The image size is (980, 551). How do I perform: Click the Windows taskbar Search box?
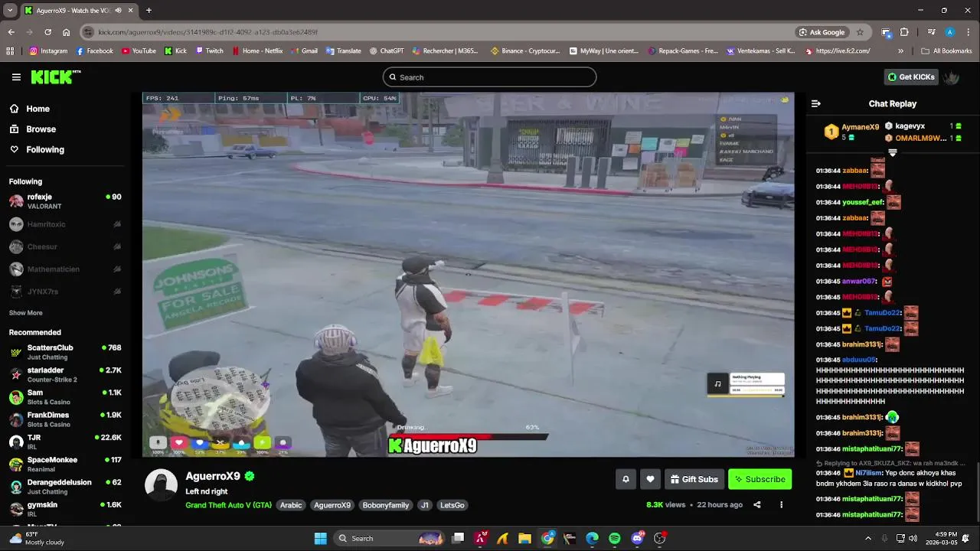pos(390,538)
